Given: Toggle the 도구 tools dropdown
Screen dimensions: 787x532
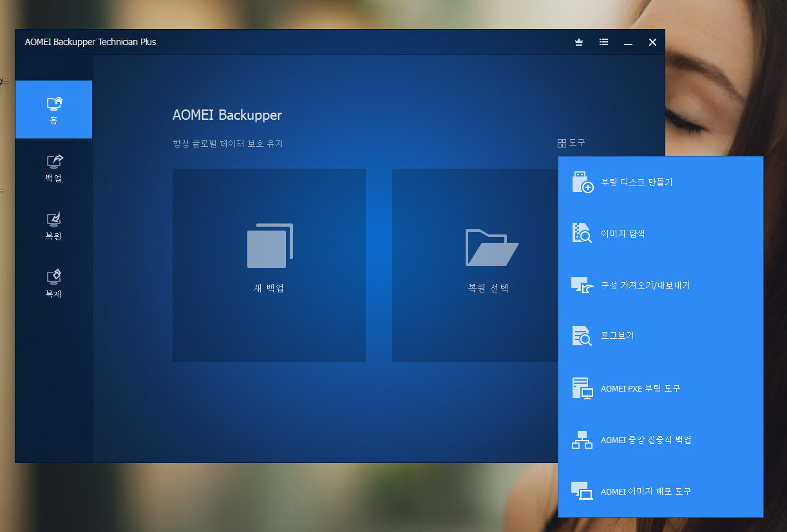Looking at the screenshot, I should (571, 143).
